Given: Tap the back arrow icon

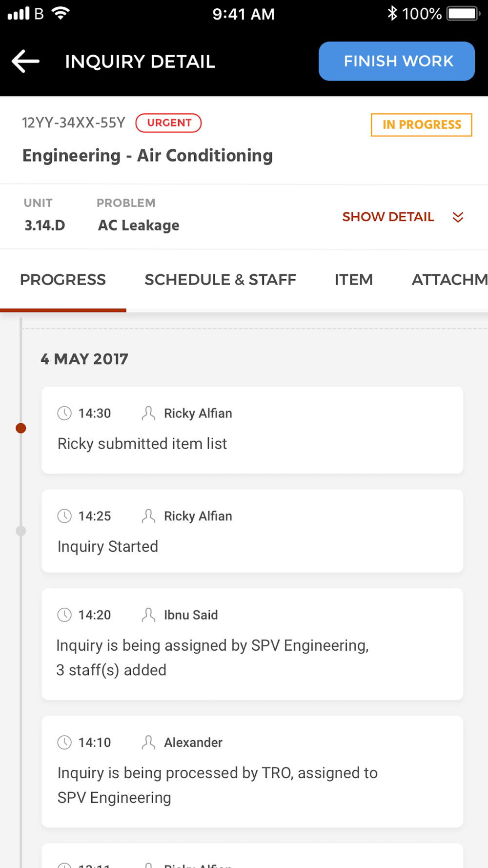Looking at the screenshot, I should tap(25, 62).
